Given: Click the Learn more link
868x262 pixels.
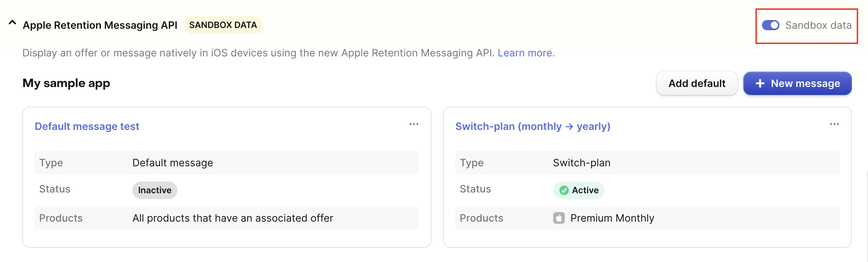Looking at the screenshot, I should 525,53.
